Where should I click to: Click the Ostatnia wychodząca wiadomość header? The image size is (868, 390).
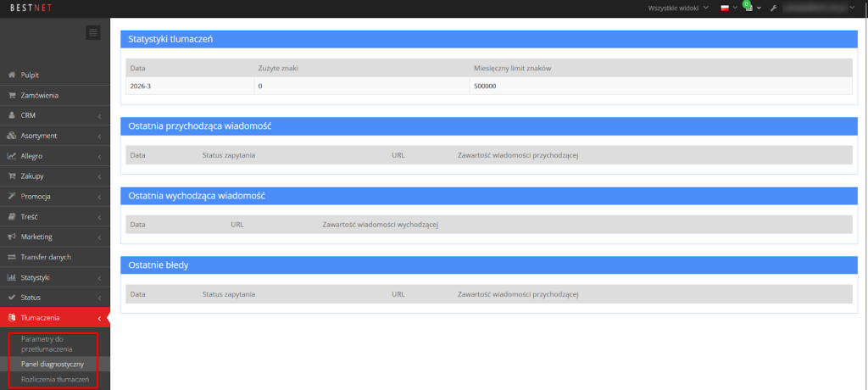pos(489,196)
